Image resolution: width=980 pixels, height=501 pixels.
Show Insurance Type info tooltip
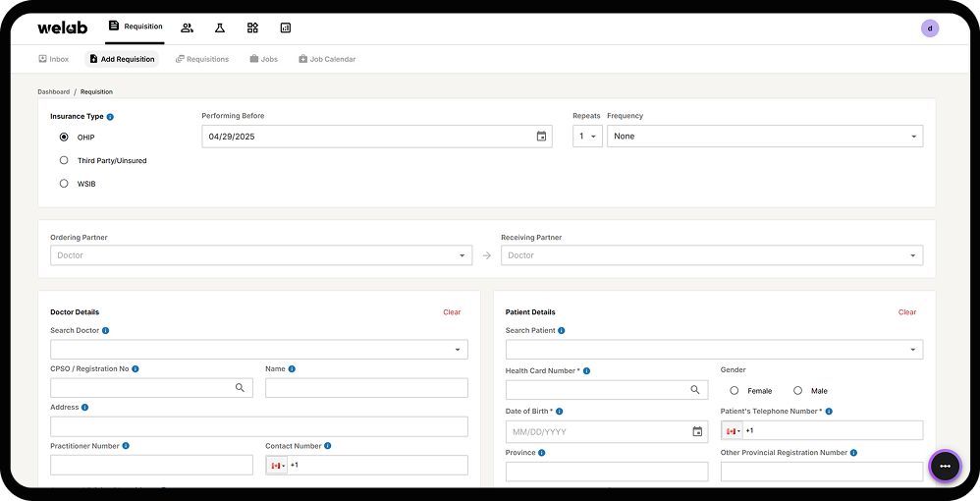(x=110, y=117)
